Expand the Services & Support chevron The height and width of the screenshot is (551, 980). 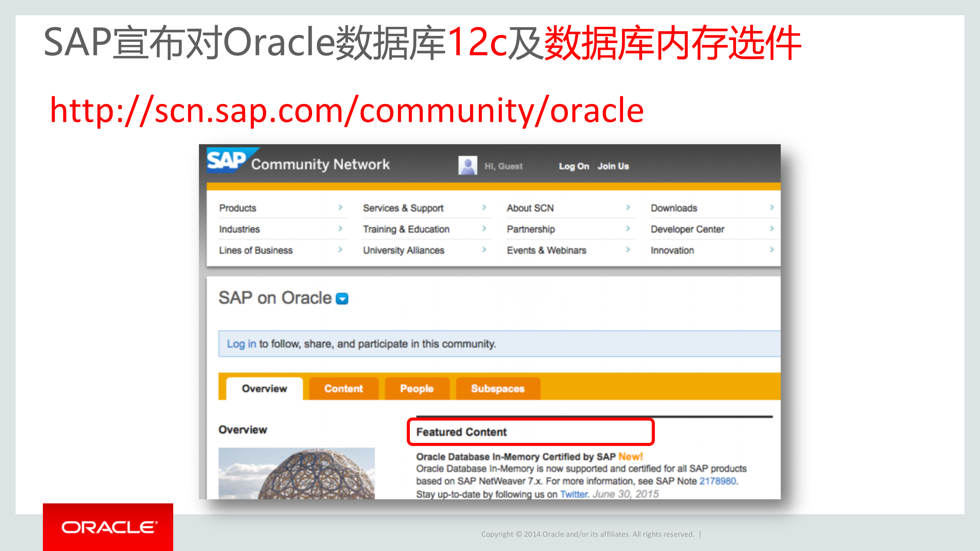click(485, 207)
